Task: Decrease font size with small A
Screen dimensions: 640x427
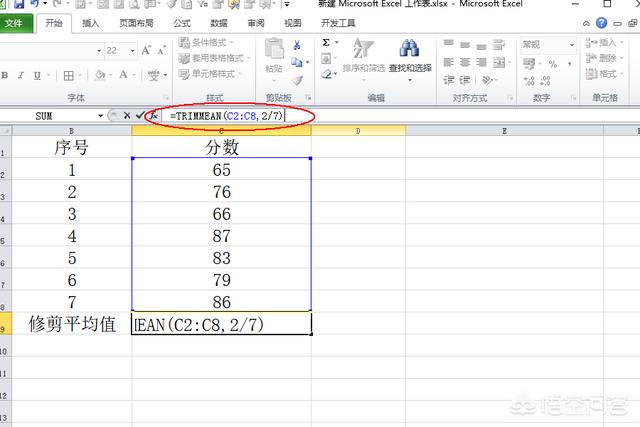Action: point(161,51)
